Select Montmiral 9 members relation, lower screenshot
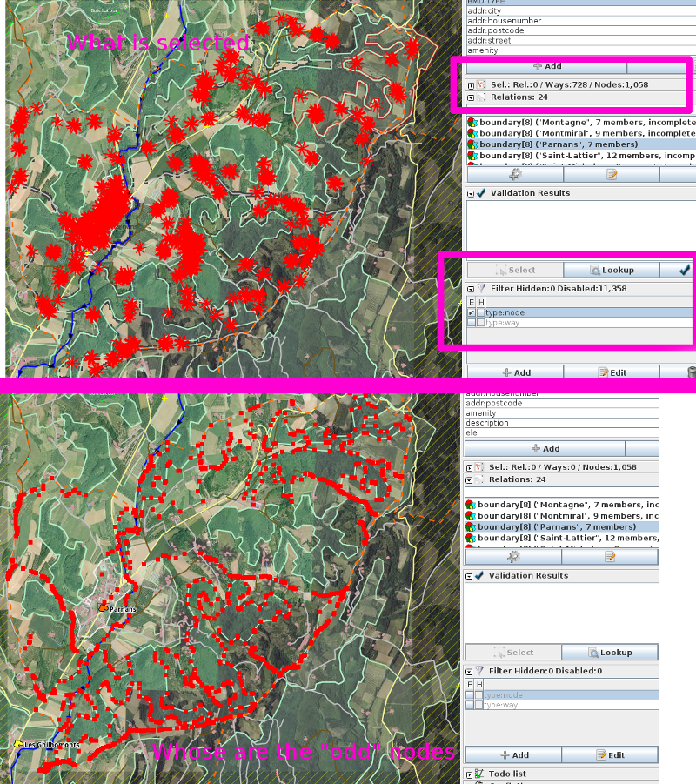 click(562, 515)
